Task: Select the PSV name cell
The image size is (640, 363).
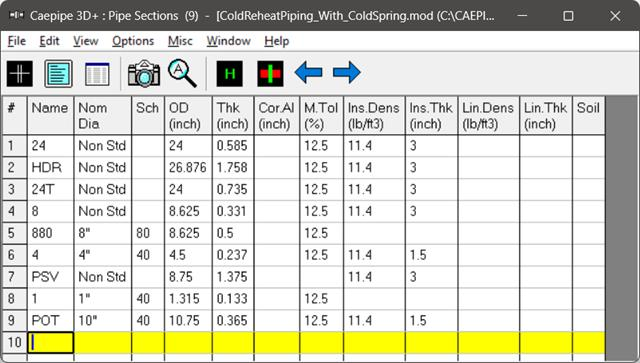Action: (51, 277)
